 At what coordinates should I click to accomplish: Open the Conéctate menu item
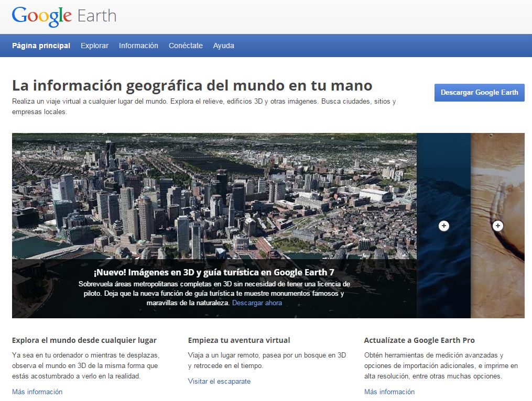coord(186,46)
